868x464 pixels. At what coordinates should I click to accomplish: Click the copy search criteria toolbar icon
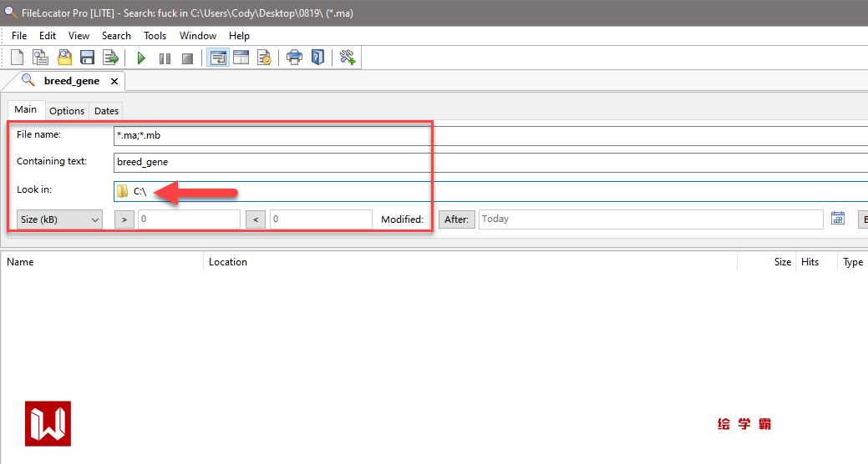(x=40, y=58)
